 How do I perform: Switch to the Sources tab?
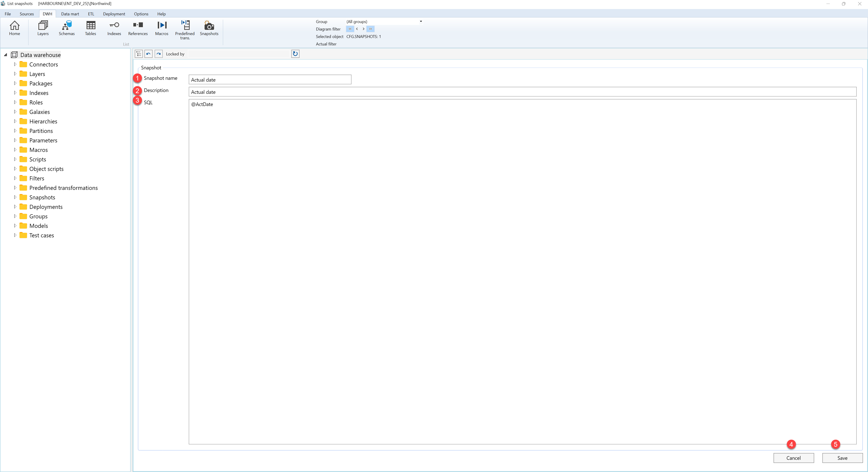tap(27, 14)
